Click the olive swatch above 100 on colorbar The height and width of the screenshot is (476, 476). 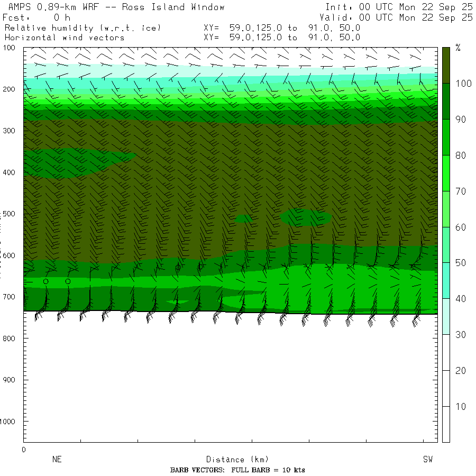click(446, 65)
